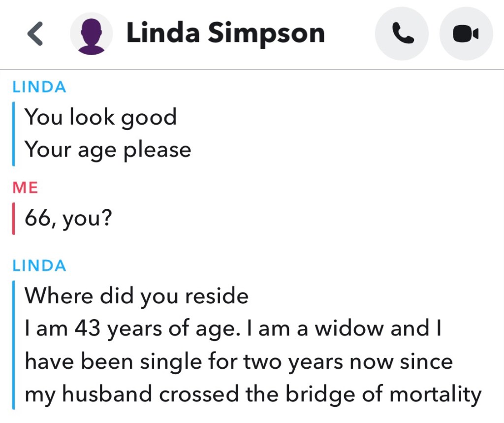Click the blue bar beside "You look good"

click(x=13, y=133)
